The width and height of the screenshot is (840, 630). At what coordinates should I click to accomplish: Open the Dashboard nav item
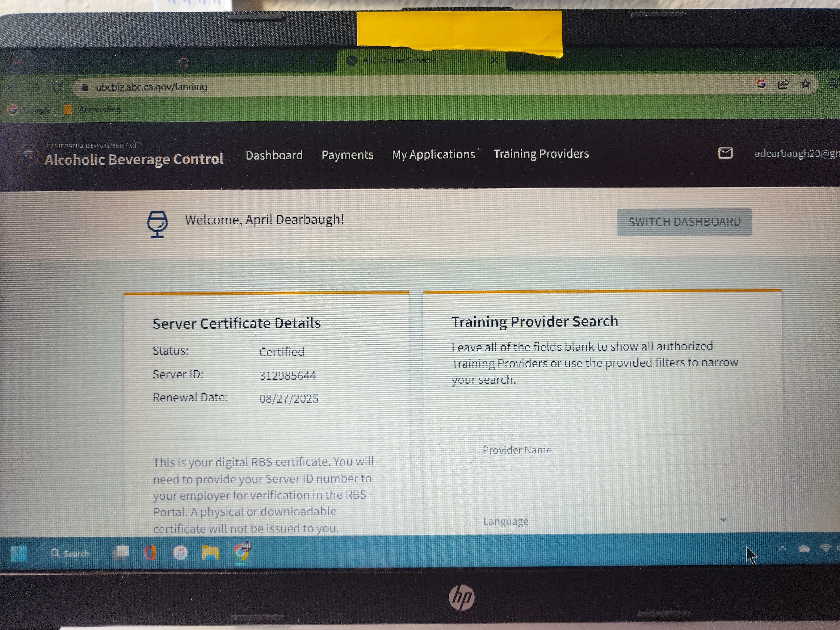click(x=274, y=155)
